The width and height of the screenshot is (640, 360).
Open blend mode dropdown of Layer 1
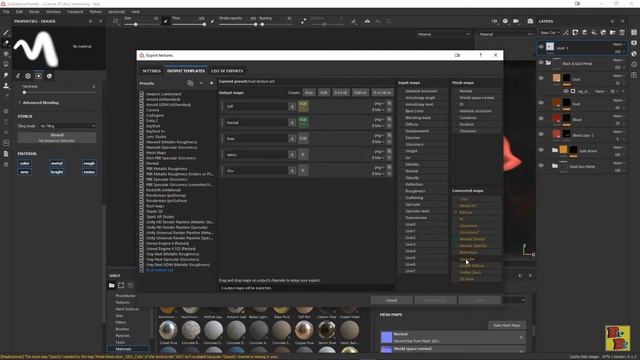[x=618, y=44]
